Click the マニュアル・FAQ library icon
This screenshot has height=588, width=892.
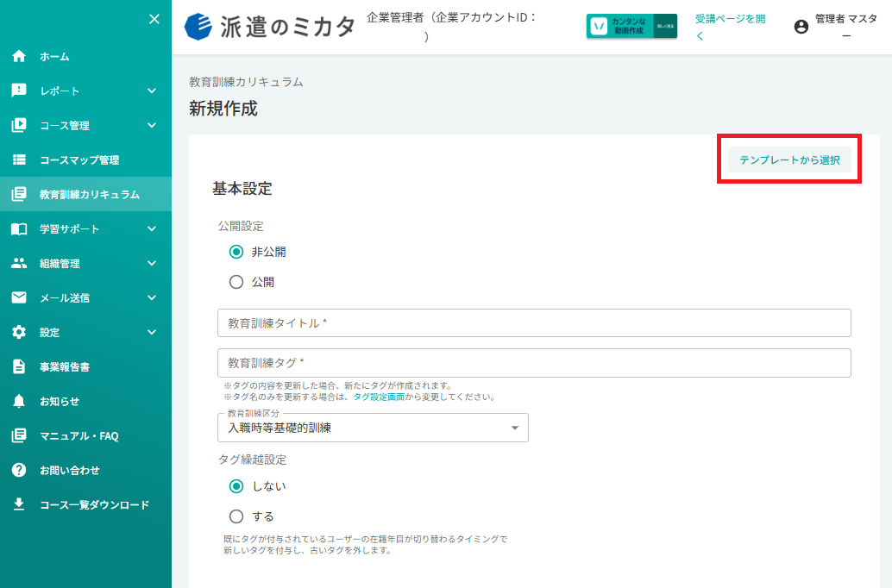(19, 435)
